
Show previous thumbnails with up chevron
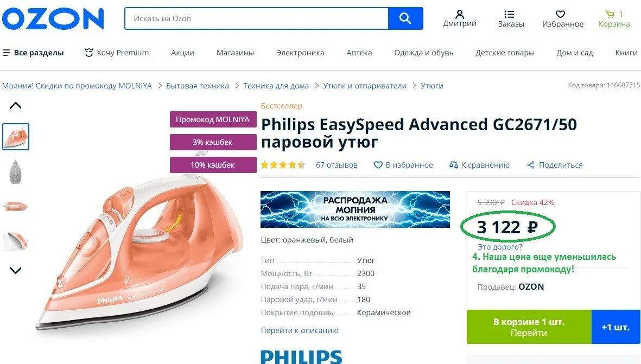16,106
